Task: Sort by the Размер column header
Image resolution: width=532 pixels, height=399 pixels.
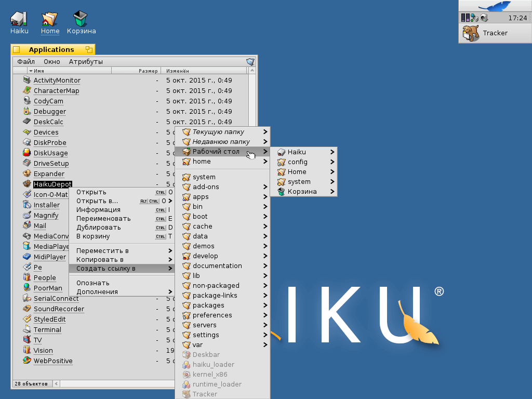Action: point(136,71)
